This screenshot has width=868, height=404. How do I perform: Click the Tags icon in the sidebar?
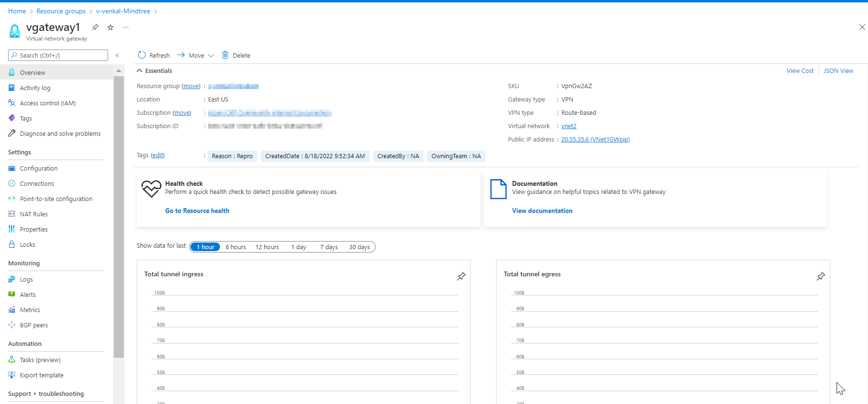pyautogui.click(x=12, y=118)
